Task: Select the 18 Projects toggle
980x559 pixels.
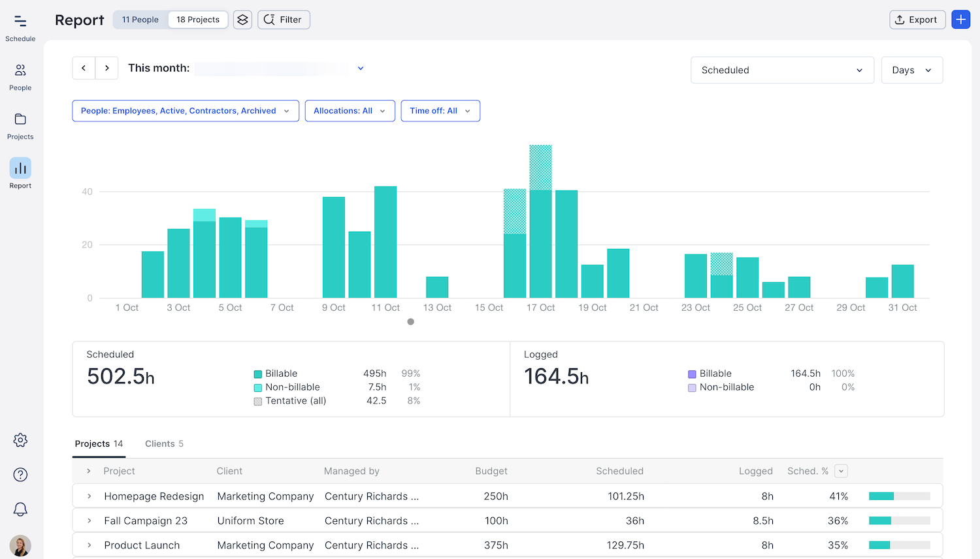Action: [198, 20]
